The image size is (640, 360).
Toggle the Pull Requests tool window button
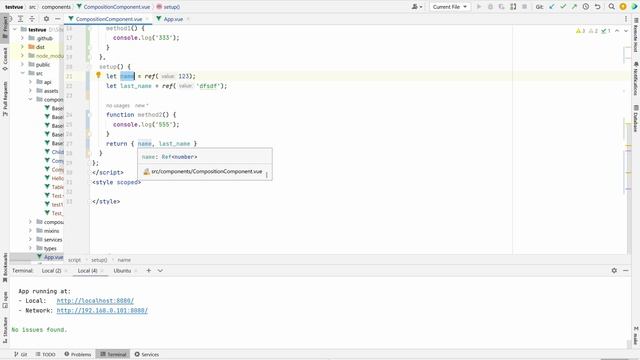(5, 99)
